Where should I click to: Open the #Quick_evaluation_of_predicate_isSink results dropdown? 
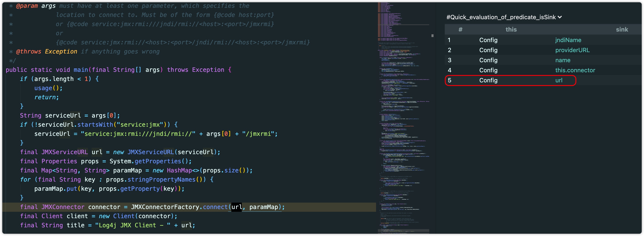504,17
